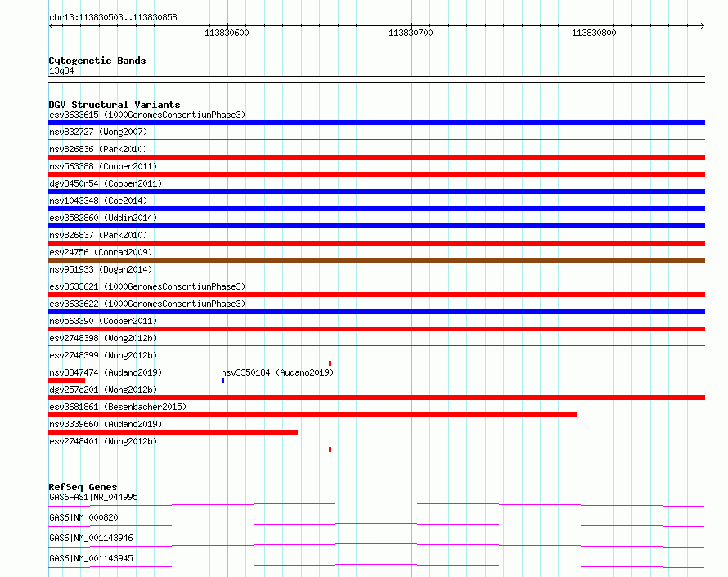
Task: Click the esv3633621 variant label
Action: pos(147,286)
